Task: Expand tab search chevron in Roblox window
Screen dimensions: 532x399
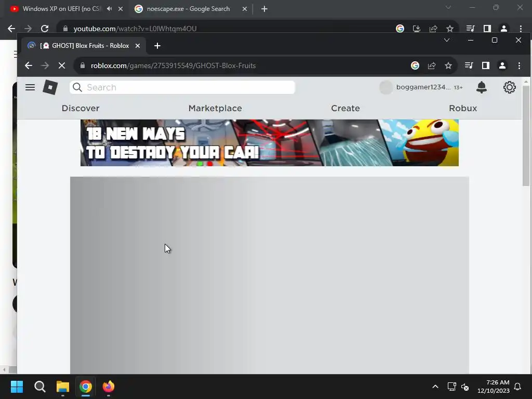Action: coord(447,40)
